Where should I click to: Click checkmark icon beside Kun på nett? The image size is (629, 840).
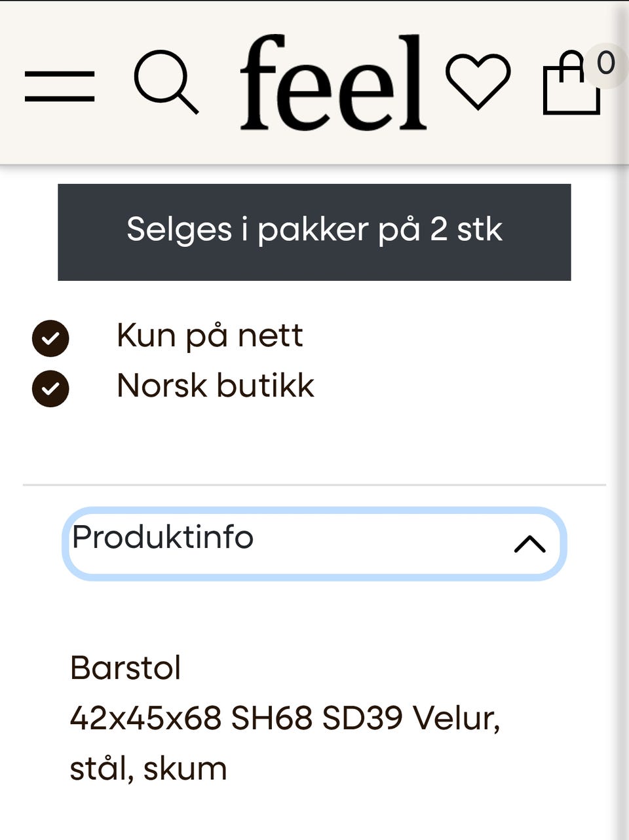pyautogui.click(x=50, y=338)
